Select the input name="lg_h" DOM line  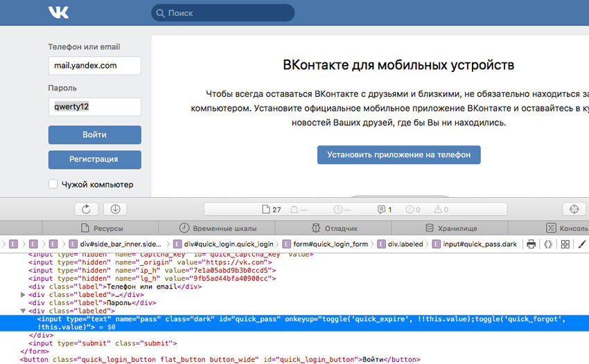152,278
